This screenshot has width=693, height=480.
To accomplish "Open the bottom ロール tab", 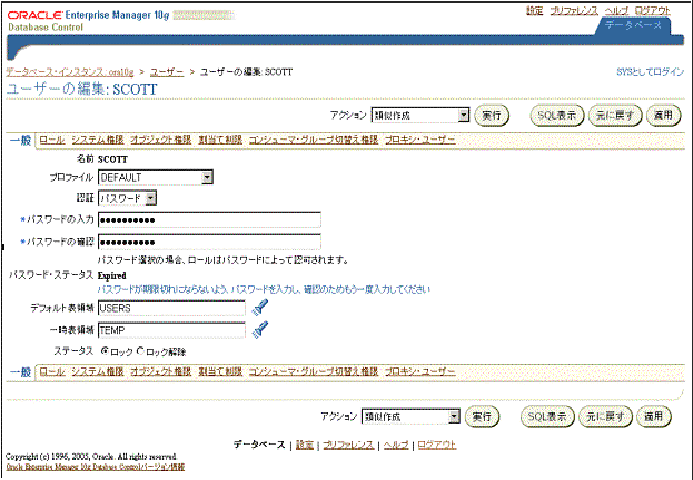I will [52, 371].
